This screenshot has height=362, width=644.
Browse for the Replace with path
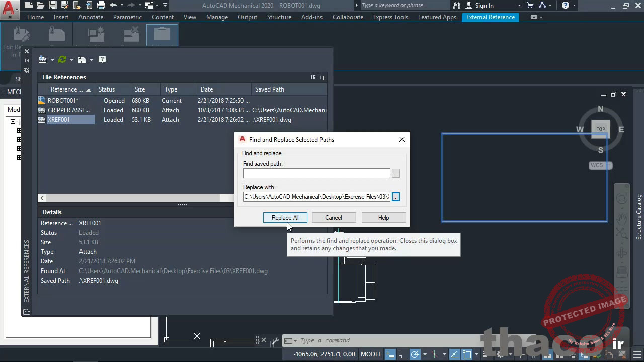(396, 197)
